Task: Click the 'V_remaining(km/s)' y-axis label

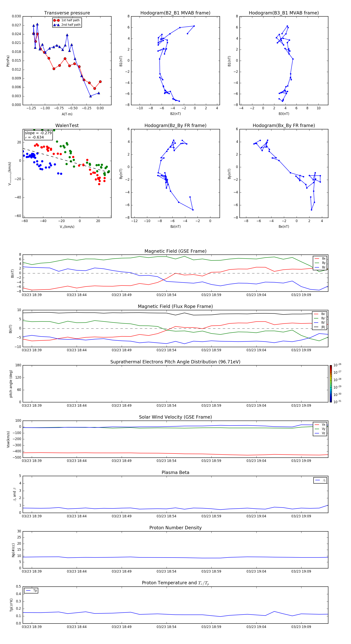Action: pos(10,173)
